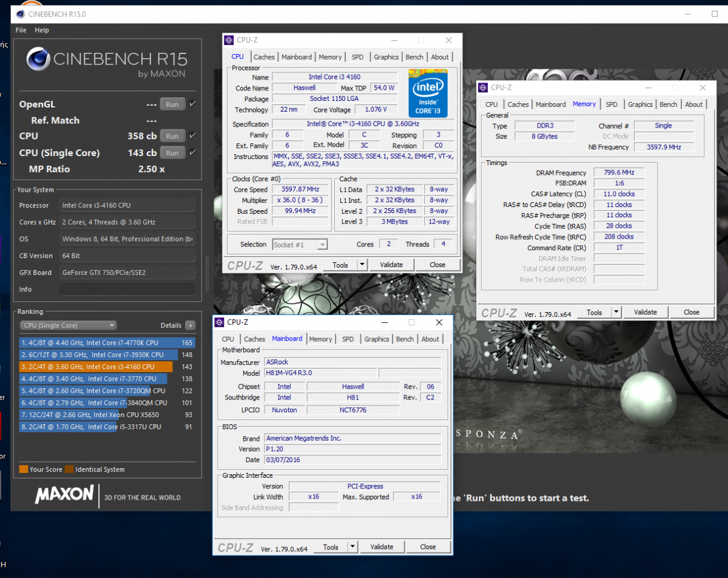This screenshot has height=578, width=728.
Task: Select ranking row "Intel Core i7-3770 CPU"
Action: pos(107,379)
